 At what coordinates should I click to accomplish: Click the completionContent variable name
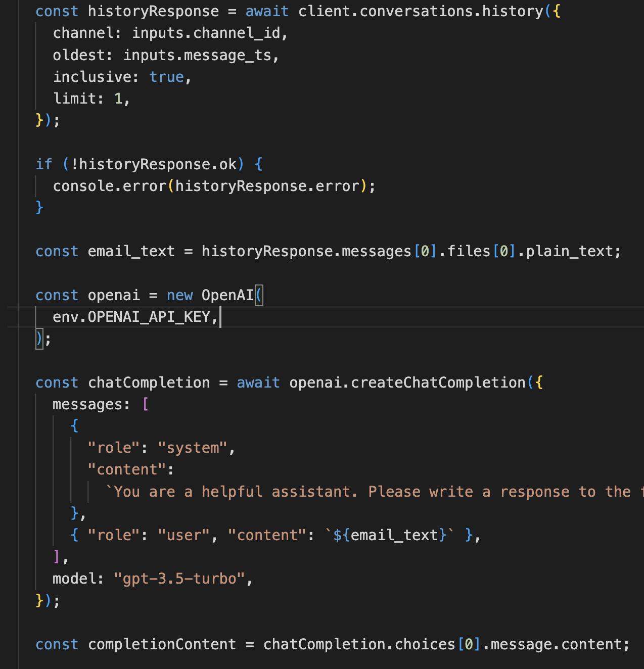(x=162, y=644)
